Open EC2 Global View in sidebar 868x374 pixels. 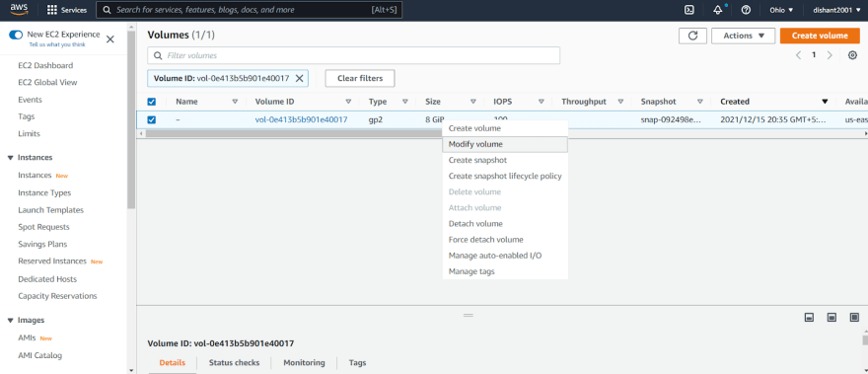click(x=47, y=83)
